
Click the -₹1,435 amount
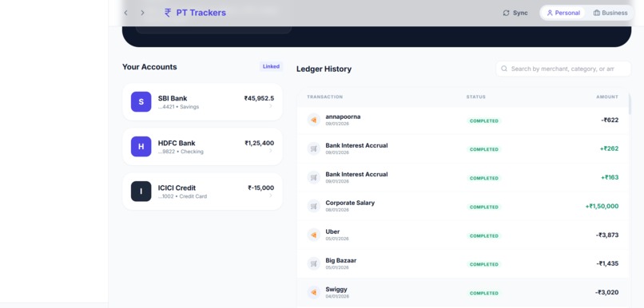coord(607,263)
